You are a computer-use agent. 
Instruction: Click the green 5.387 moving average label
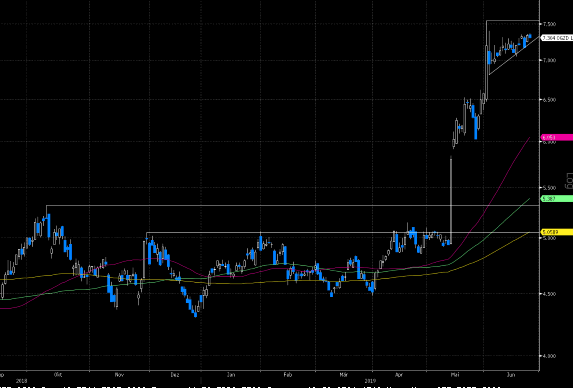point(557,199)
